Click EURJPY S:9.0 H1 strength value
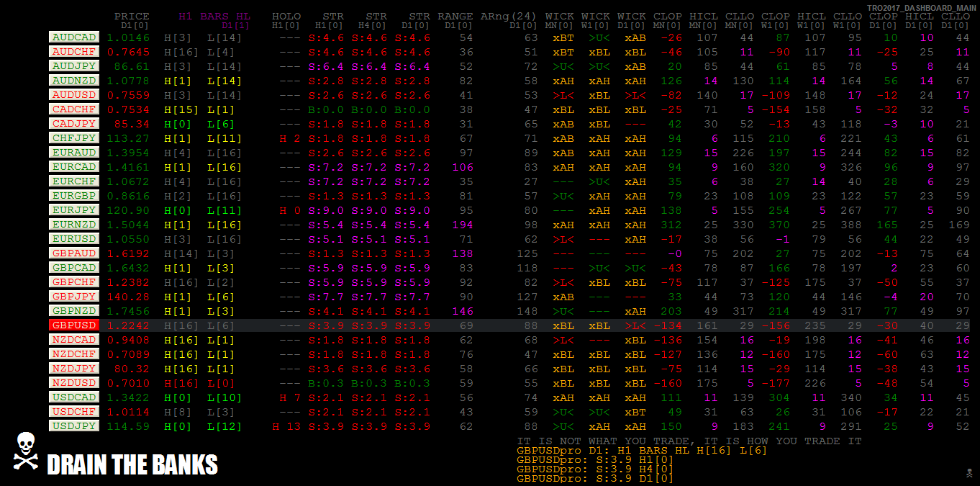Viewport: 980px width, 486px height. (326, 210)
